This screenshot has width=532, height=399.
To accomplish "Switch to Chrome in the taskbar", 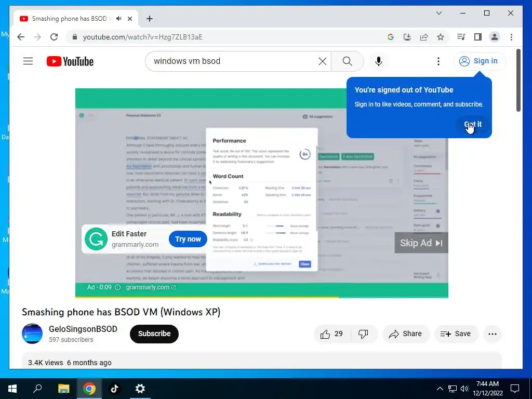I will click(89, 389).
